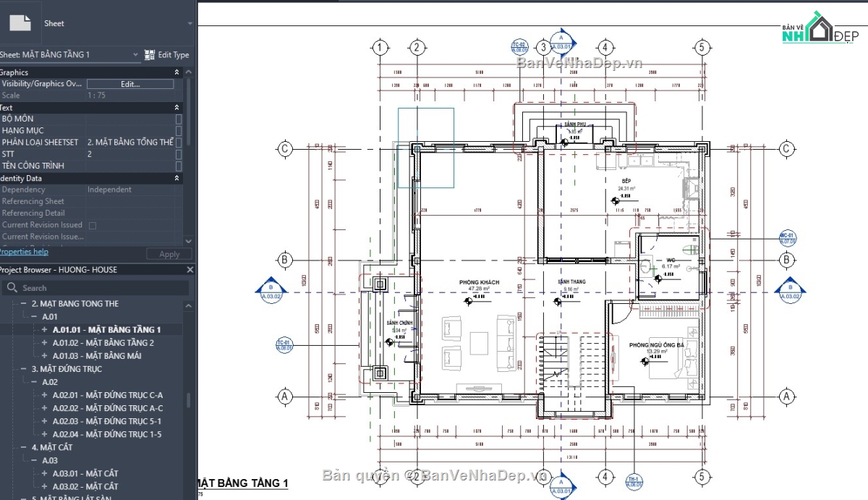Collapse the Graphics properties group
Viewport: 868px width, 500px height.
177,72
